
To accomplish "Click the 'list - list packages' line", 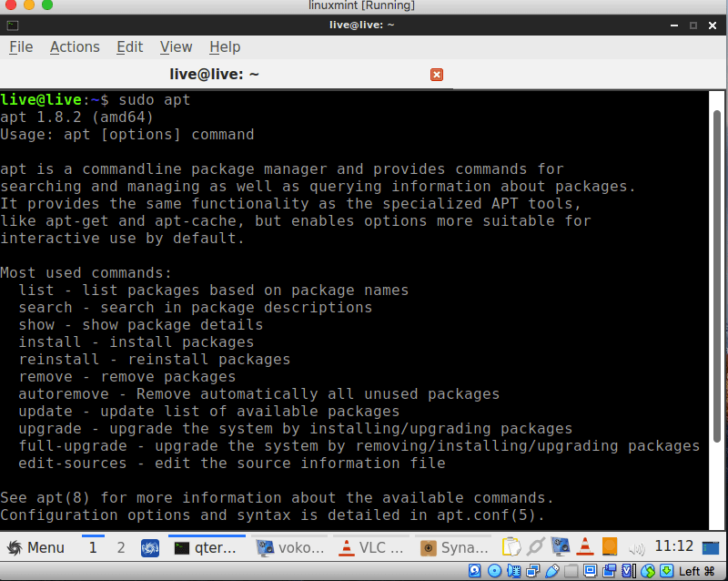I will (x=214, y=290).
